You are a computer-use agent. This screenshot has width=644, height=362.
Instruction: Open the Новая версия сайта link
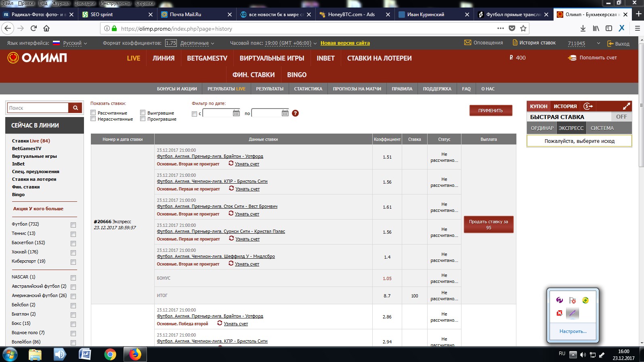(x=345, y=43)
